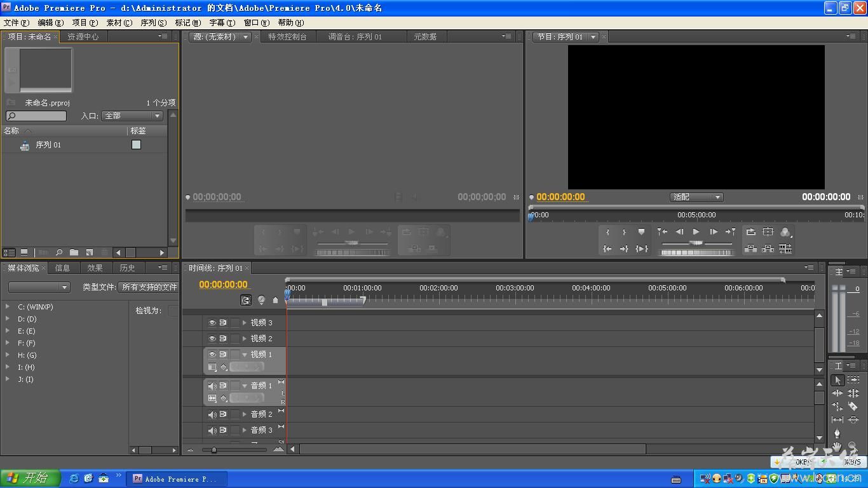Expand the D: (D) drive
The width and height of the screenshot is (868, 488).
pos(8,319)
